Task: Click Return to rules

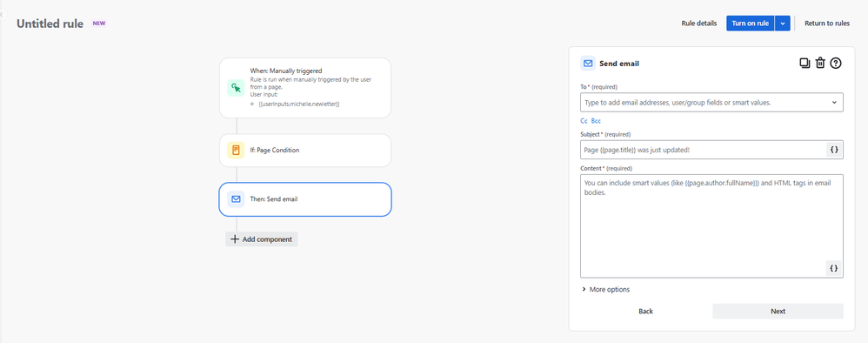Action: (827, 24)
